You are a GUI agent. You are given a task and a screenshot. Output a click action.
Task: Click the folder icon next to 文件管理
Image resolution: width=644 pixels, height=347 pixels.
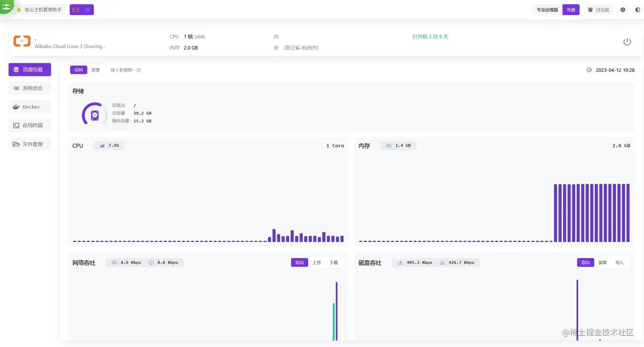point(17,144)
